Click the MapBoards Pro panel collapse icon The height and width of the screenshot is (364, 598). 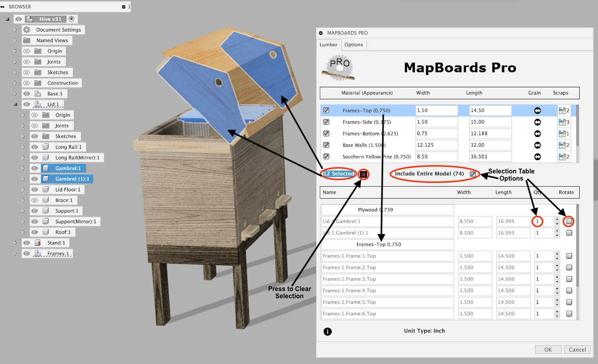point(321,33)
